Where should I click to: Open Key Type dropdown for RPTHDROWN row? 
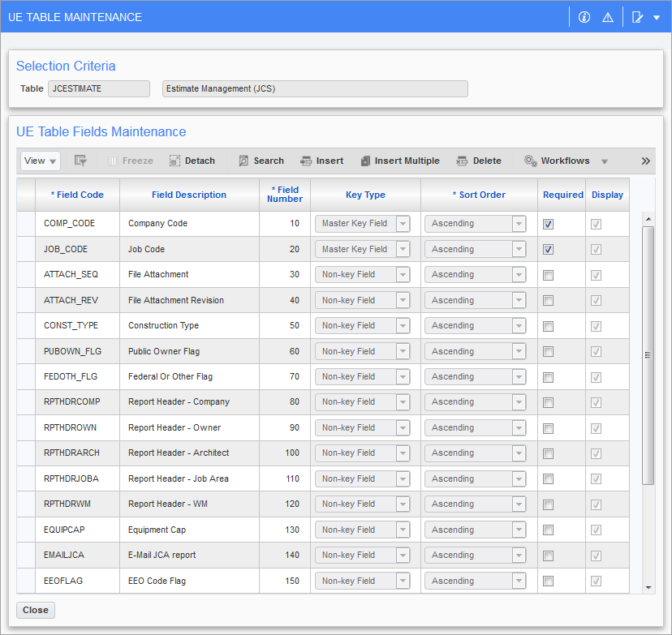(x=363, y=427)
